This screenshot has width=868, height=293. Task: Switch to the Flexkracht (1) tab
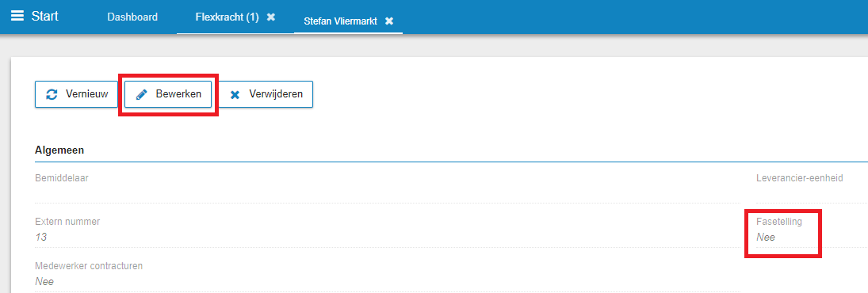pos(227,17)
